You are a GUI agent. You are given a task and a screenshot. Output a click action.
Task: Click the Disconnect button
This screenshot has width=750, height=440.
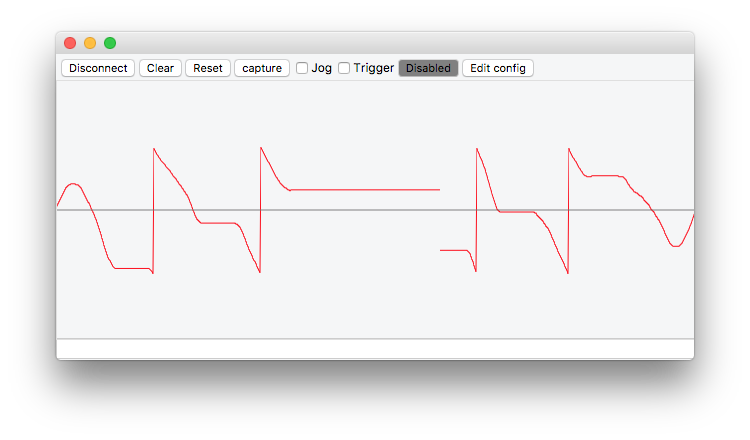click(98, 68)
